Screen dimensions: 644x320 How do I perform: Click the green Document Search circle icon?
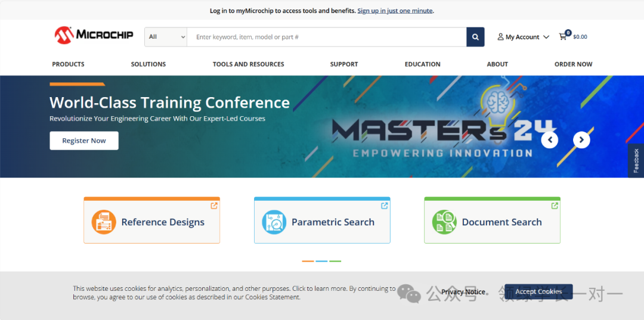[444, 222]
